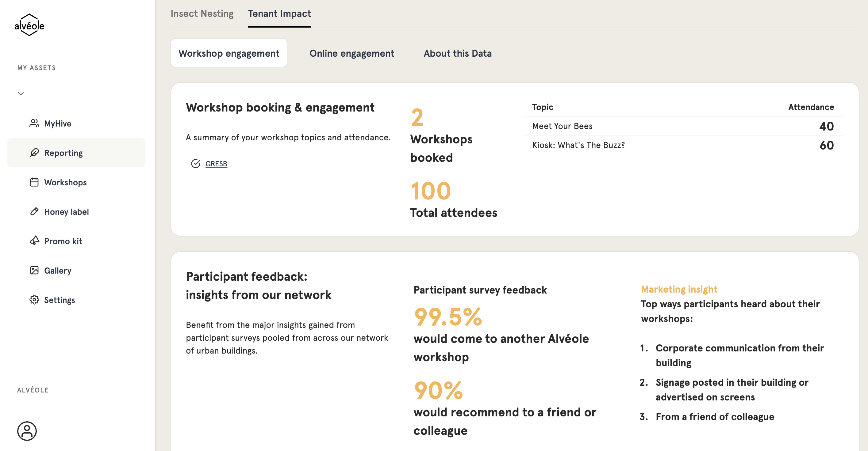Switch to the Insect Nesting tab
Image resolution: width=868 pixels, height=451 pixels.
202,13
